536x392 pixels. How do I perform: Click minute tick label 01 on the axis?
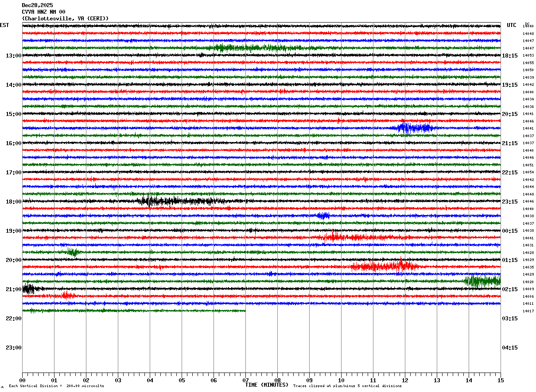click(x=54, y=380)
